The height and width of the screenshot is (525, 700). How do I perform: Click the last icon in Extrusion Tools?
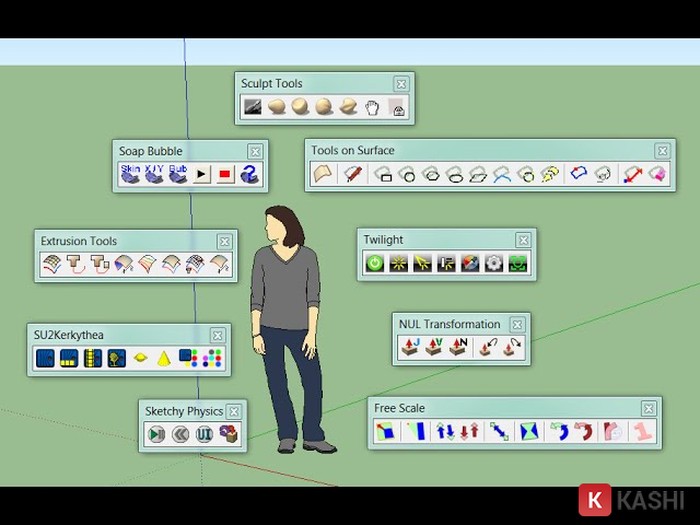(220, 264)
